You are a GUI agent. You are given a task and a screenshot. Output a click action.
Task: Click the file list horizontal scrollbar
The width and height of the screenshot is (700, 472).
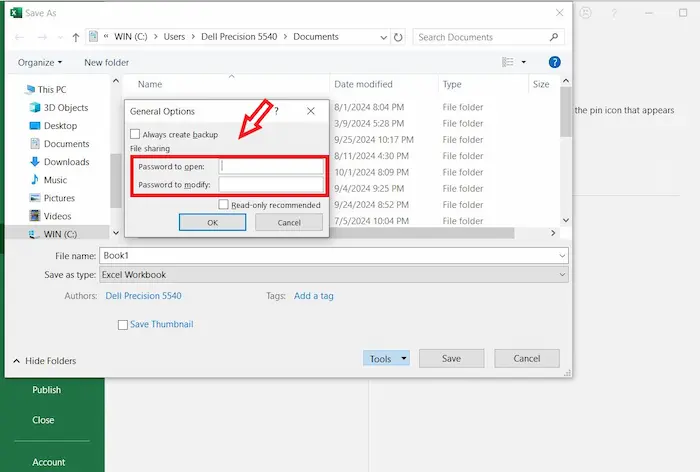422,233
